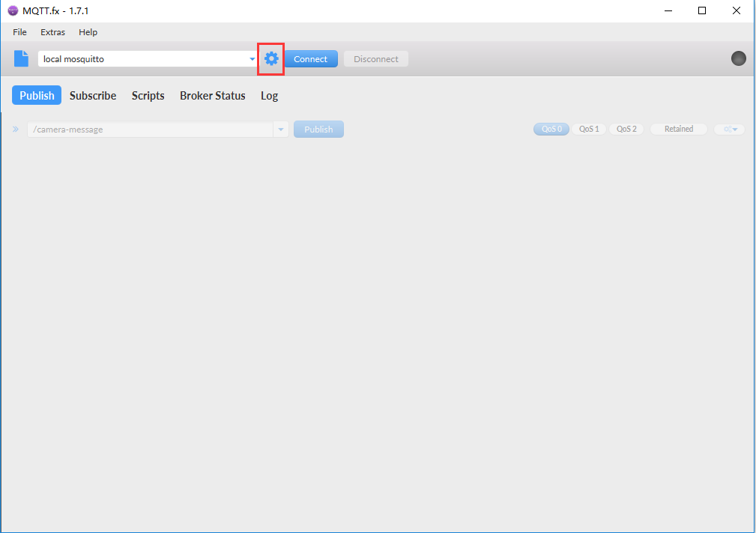Image resolution: width=756 pixels, height=533 pixels.
Task: Open the /camera-message topic dropdown arrow
Action: pos(281,130)
